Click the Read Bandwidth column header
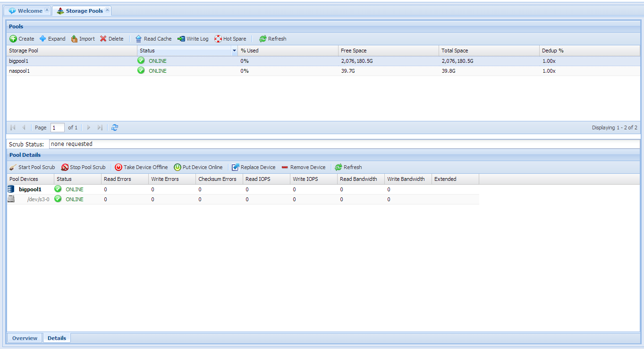 (361, 179)
